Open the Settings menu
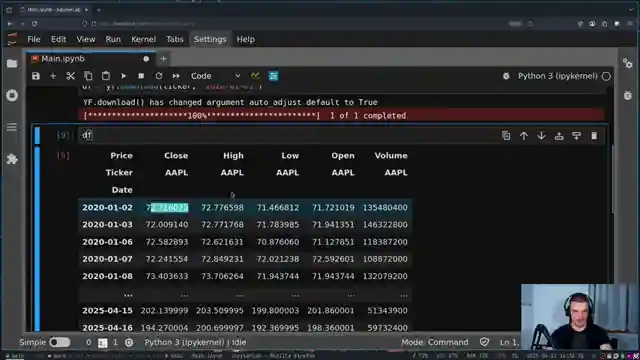Image resolution: width=640 pixels, height=360 pixels. 210,39
